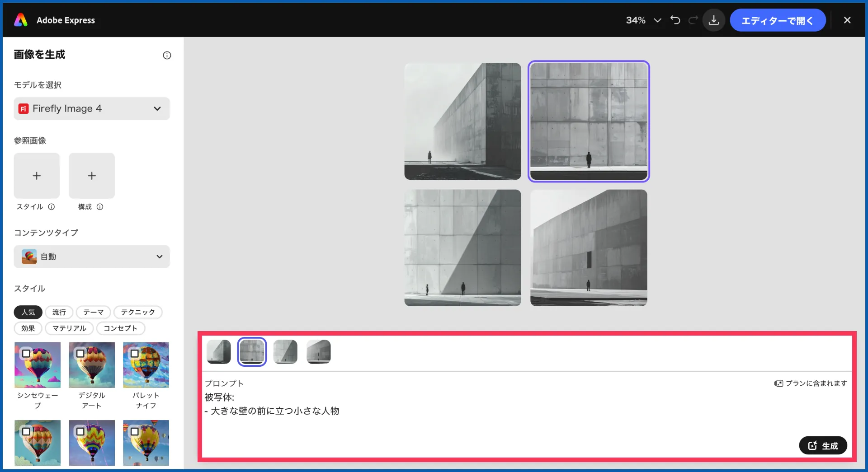Open info icon beside 画像を生成 heading
Image resolution: width=868 pixels, height=472 pixels.
[167, 56]
